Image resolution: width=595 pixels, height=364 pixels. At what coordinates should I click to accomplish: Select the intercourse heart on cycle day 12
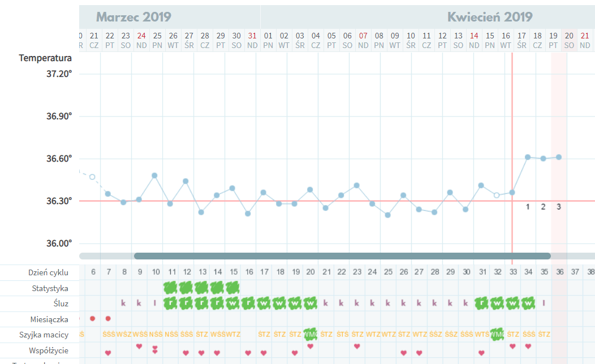(186, 353)
